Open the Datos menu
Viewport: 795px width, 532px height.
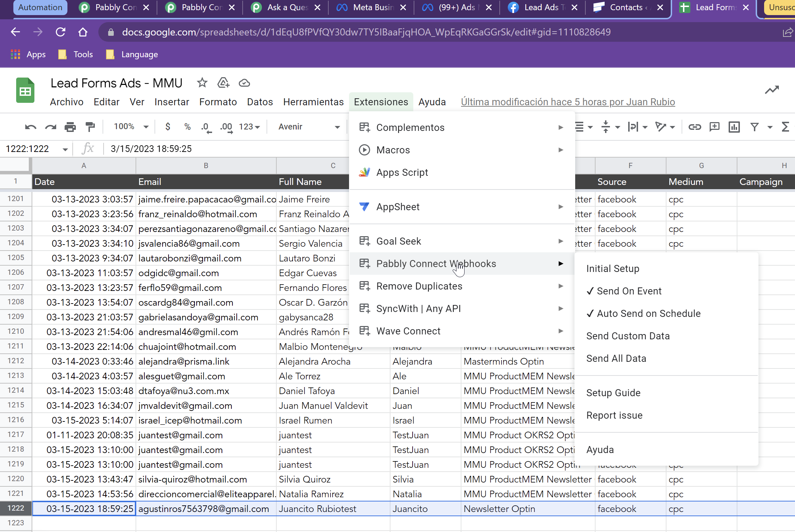pyautogui.click(x=260, y=102)
